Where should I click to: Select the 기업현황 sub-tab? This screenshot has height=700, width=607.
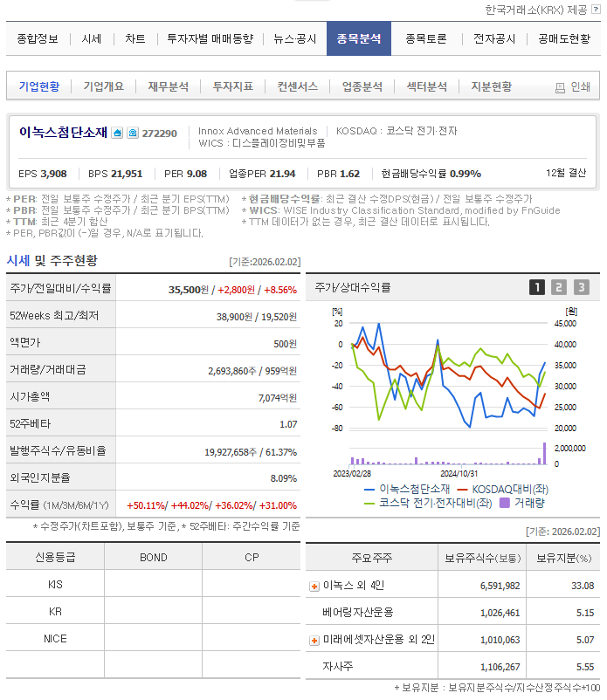pos(39,86)
